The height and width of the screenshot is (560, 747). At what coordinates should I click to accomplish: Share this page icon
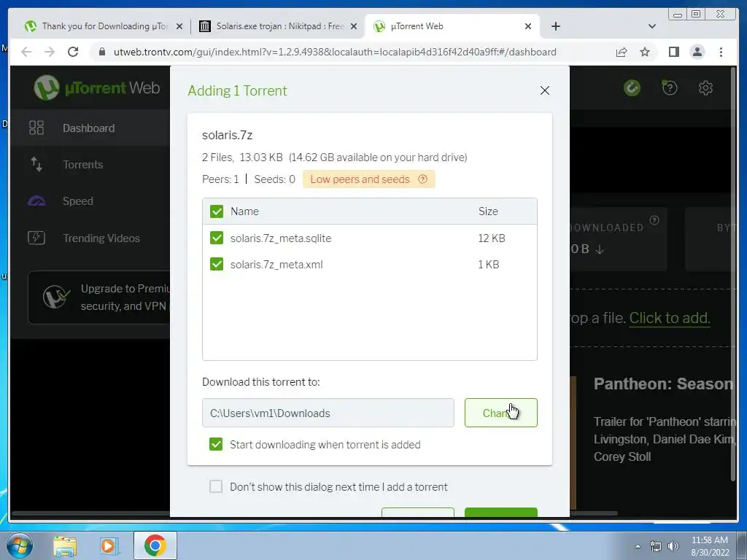coord(622,52)
